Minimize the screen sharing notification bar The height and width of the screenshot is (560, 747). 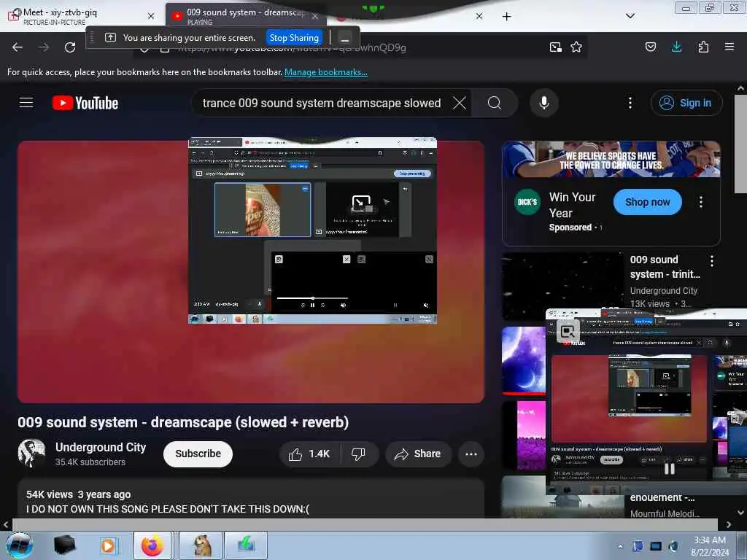pyautogui.click(x=345, y=38)
